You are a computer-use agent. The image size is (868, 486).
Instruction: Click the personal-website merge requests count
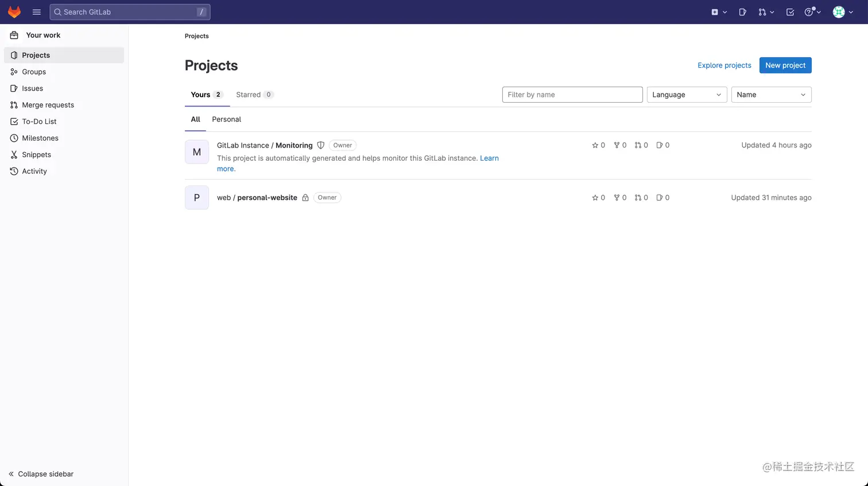[x=641, y=197]
